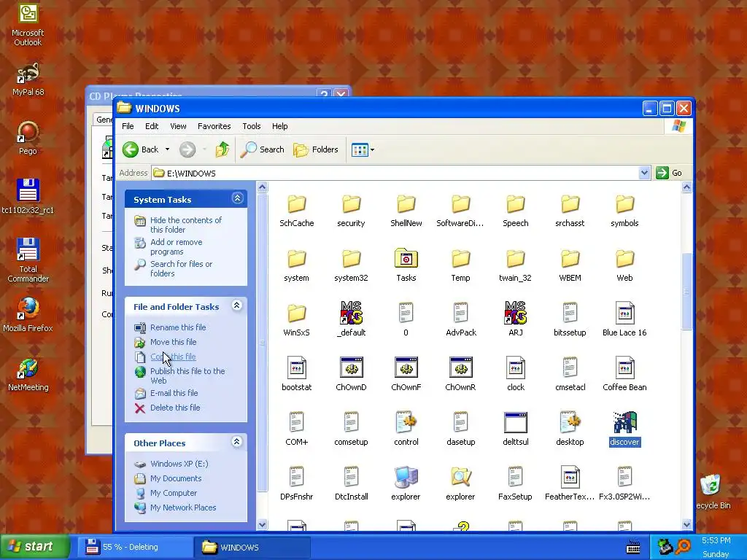Viewport: 747px width, 560px height.
Task: Go to Windows XP (E:) drive
Action: coord(179,464)
